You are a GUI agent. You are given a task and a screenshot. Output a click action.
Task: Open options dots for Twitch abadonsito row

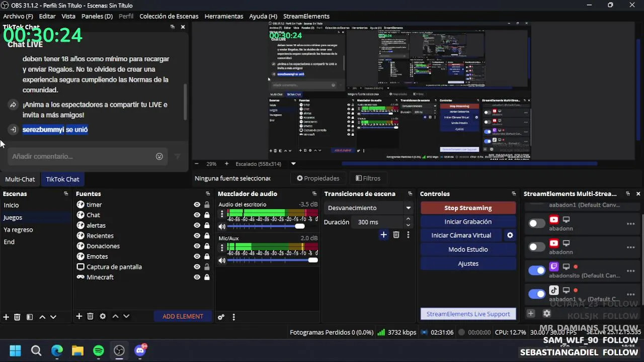click(630, 271)
